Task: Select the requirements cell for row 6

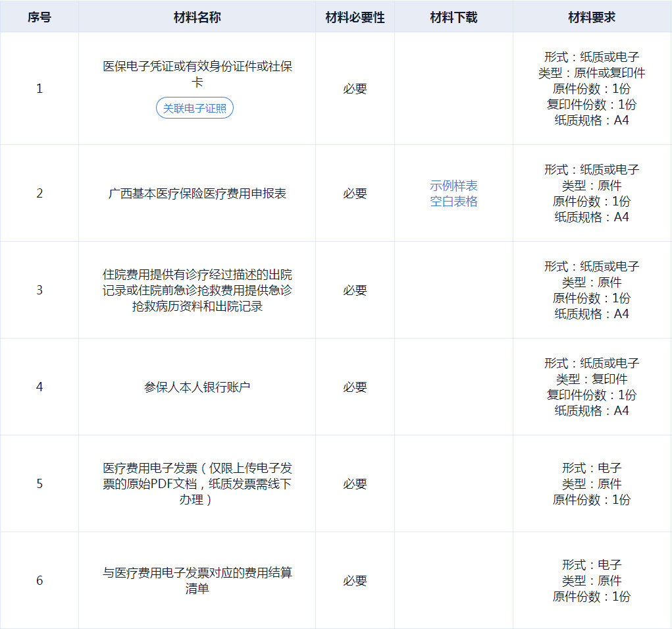Action: click(592, 581)
